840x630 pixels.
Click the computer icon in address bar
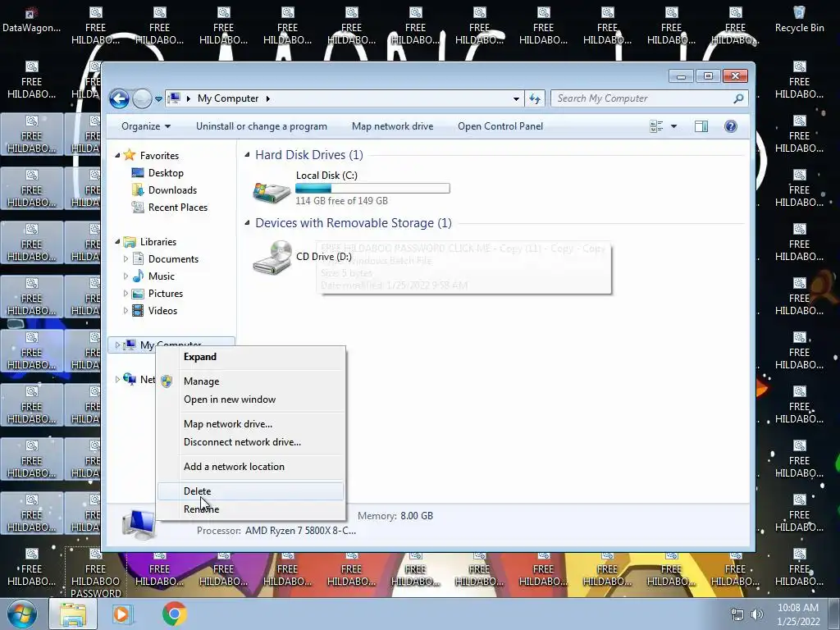pyautogui.click(x=174, y=98)
